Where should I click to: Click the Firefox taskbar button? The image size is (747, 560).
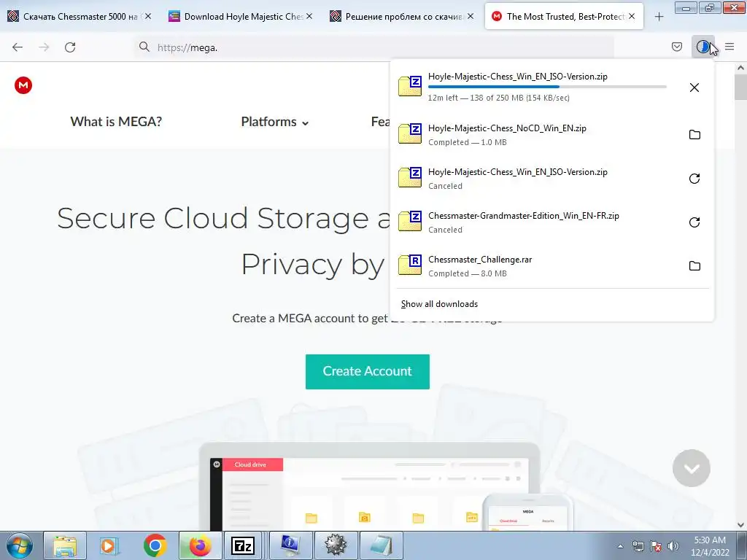[x=200, y=545]
